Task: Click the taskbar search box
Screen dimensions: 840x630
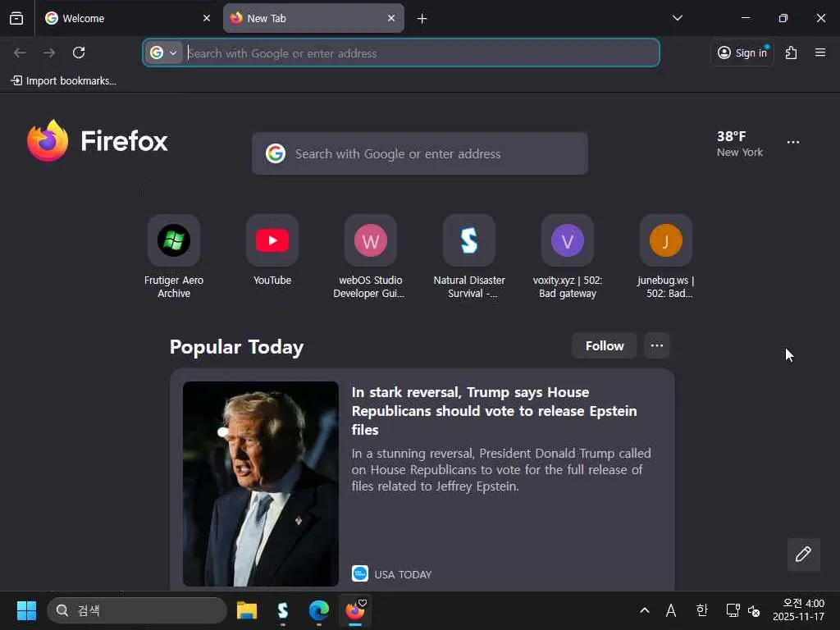Action: (137, 610)
